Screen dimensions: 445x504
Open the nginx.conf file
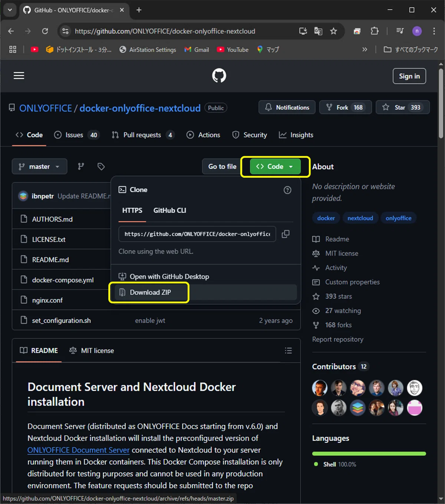coord(47,300)
